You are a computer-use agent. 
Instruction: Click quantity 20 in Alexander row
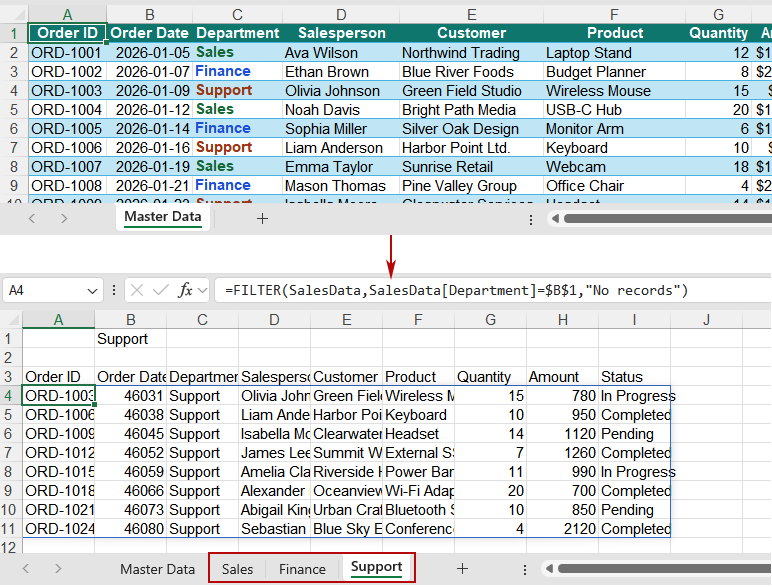click(490, 491)
